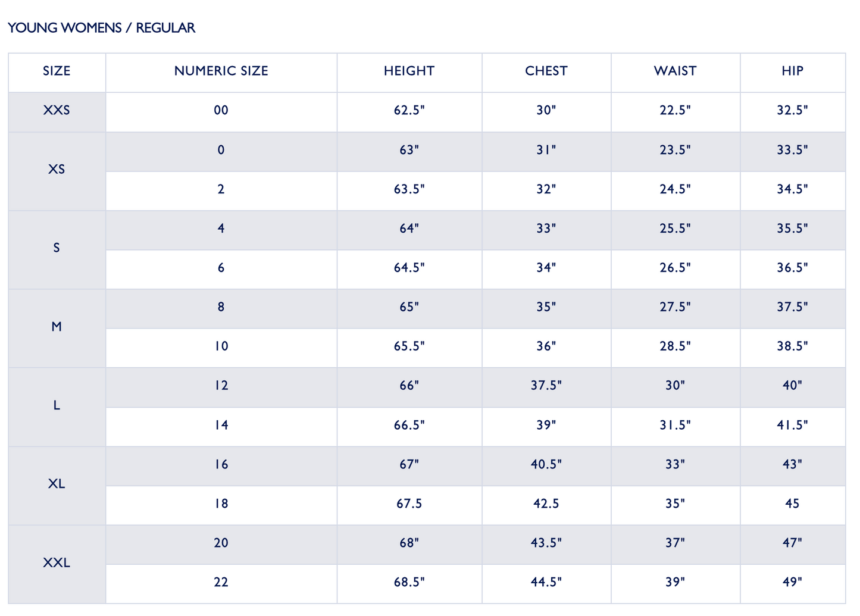The image size is (860, 616).
Task: Click the XL size row label
Action: [x=57, y=485]
